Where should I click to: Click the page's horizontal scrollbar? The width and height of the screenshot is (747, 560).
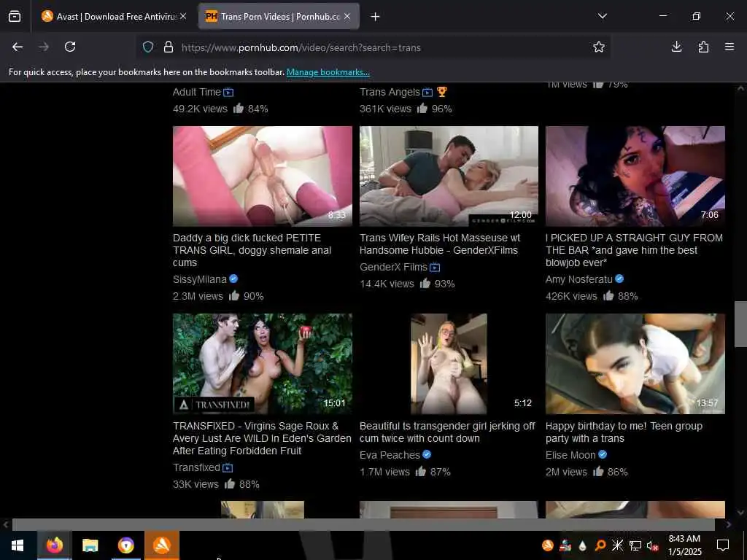[363, 525]
